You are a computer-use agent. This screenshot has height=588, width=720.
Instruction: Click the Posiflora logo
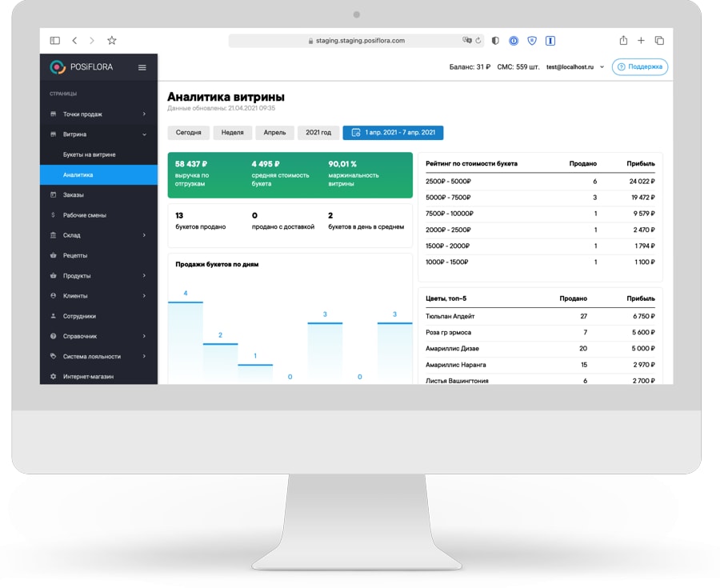pyautogui.click(x=81, y=67)
